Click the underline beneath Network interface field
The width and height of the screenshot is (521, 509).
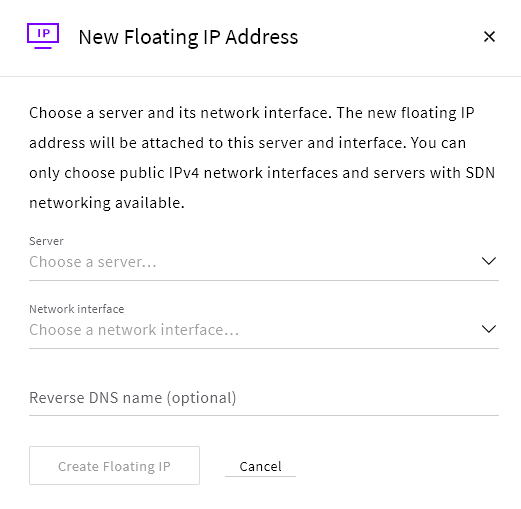pos(264,348)
